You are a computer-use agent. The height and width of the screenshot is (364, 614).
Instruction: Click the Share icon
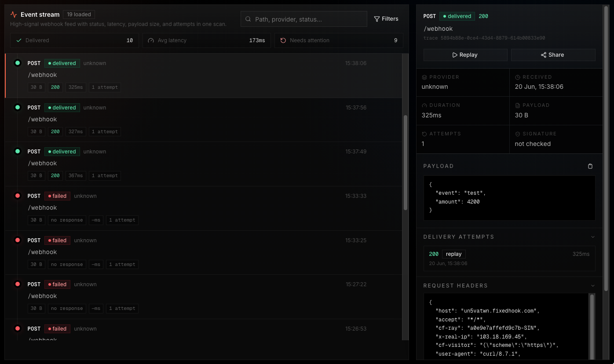pos(544,55)
